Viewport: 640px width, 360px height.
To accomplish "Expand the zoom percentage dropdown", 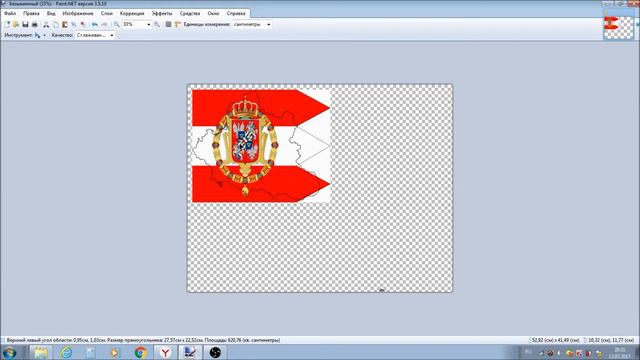I will 149,24.
